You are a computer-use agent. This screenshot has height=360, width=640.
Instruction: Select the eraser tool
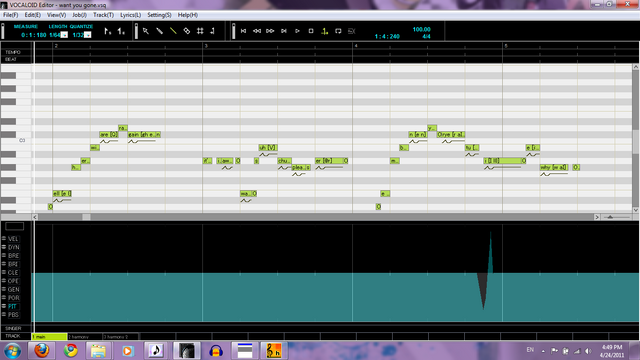coord(187,31)
